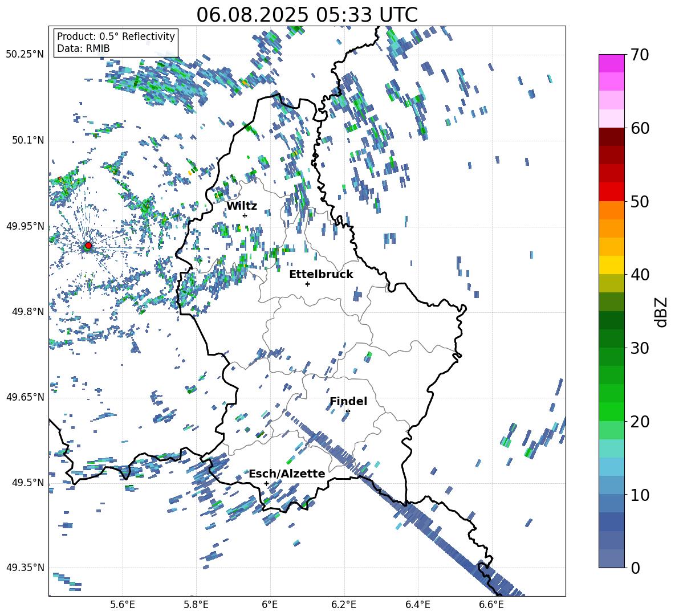Click the 50.1°N latitude label
Screen dimensions: 675x616
tap(28, 140)
